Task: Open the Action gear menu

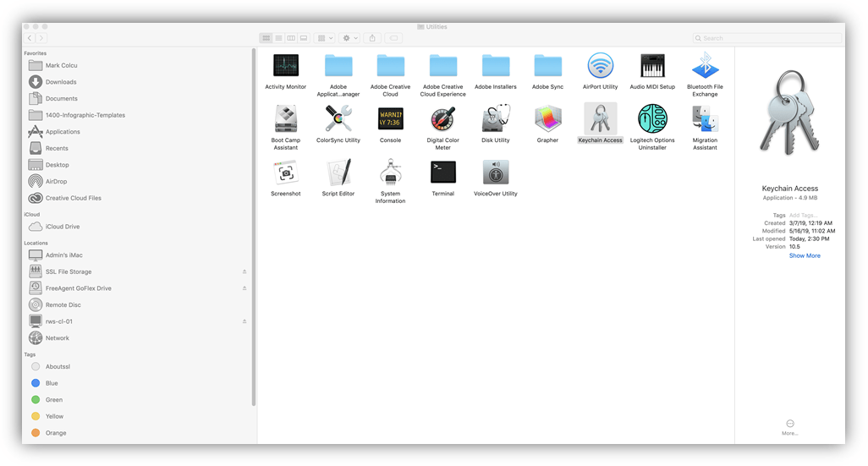Action: [x=350, y=38]
